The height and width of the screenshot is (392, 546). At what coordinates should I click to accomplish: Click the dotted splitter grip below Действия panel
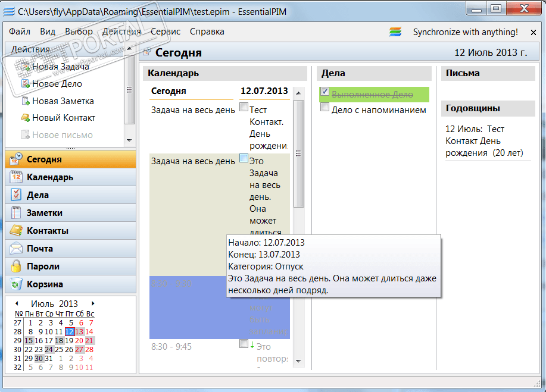71,148
